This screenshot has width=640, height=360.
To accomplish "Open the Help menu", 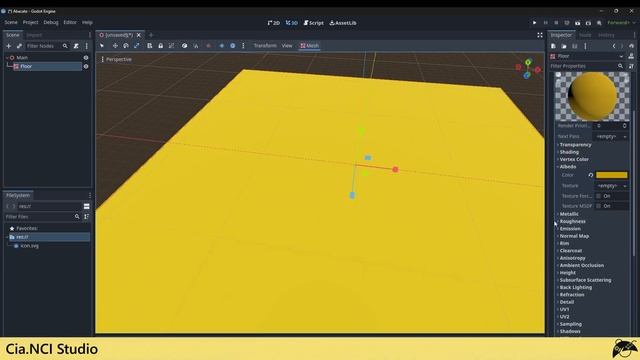I will (x=87, y=22).
